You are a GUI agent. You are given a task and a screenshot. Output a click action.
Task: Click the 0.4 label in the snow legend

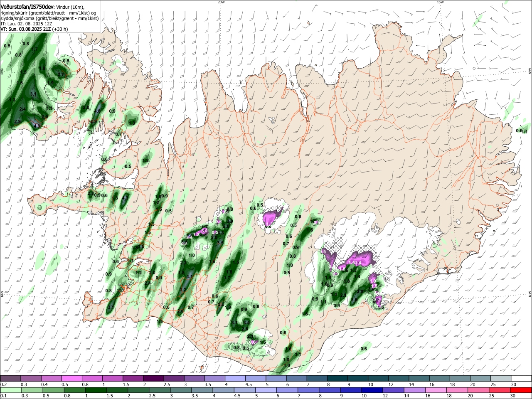[44, 384]
